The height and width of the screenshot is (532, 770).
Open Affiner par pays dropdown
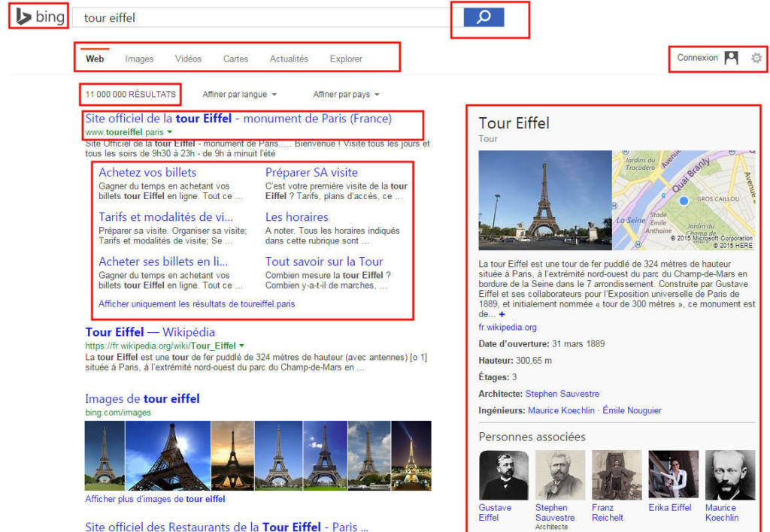pyautogui.click(x=346, y=94)
